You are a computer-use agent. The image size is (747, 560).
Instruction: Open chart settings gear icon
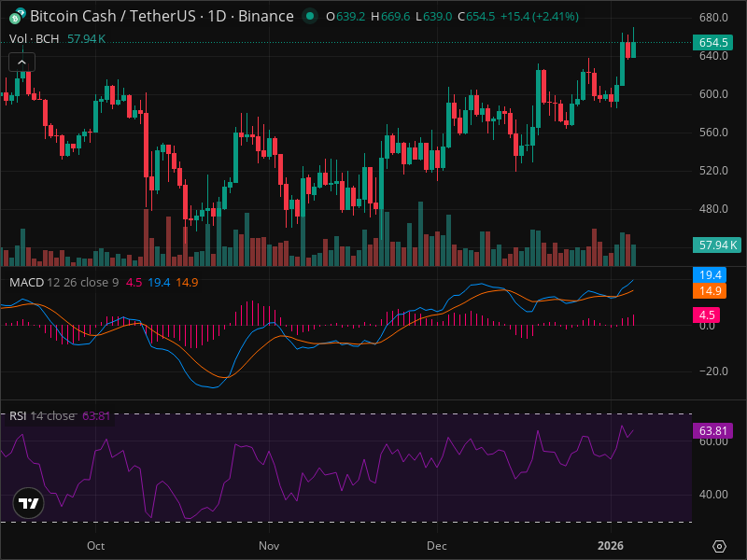(719, 546)
